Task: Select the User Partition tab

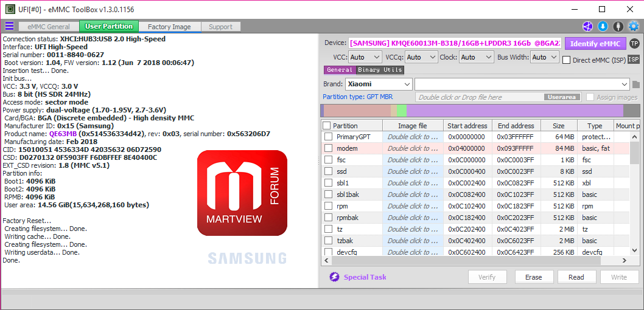Action: click(x=109, y=26)
